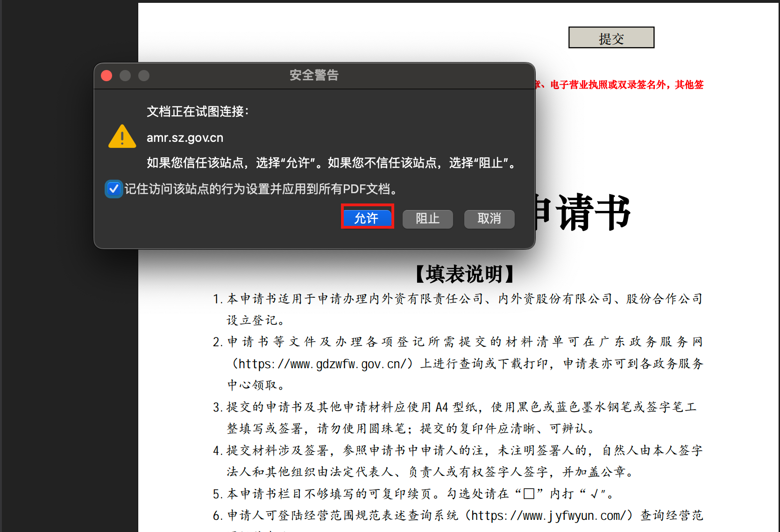This screenshot has width=780, height=532.
Task: Uncheck the remember site behavior checkbox
Action: point(113,189)
